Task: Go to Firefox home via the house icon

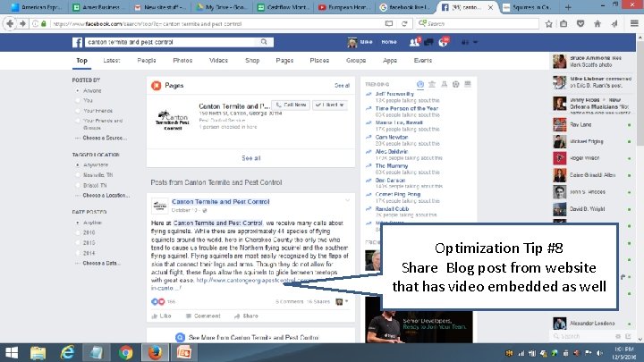Action: pyautogui.click(x=597, y=24)
